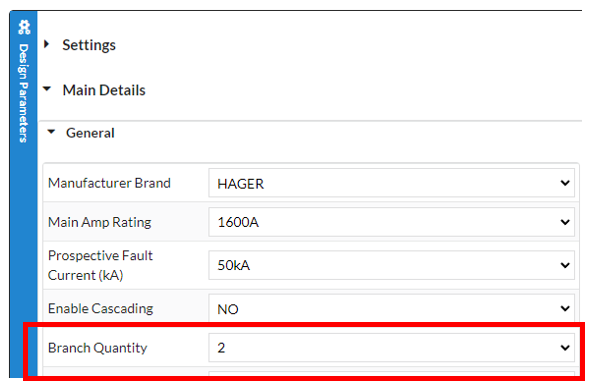Expand the Settings section triangle
The width and height of the screenshot is (596, 386).
click(x=47, y=44)
